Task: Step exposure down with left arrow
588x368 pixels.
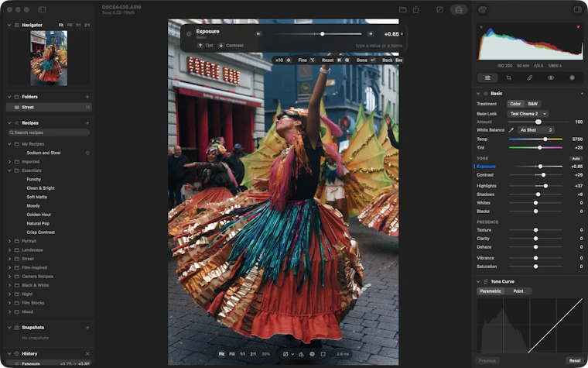Action: (x=258, y=34)
